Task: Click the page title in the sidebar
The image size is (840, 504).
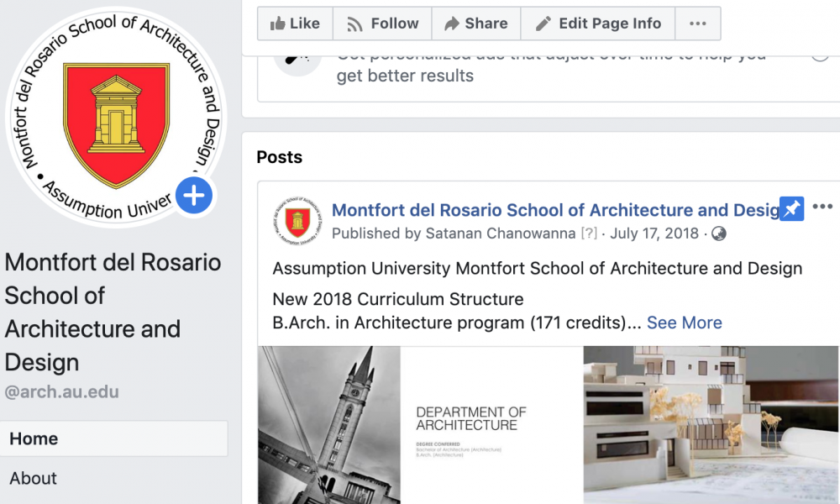Action: tap(113, 312)
